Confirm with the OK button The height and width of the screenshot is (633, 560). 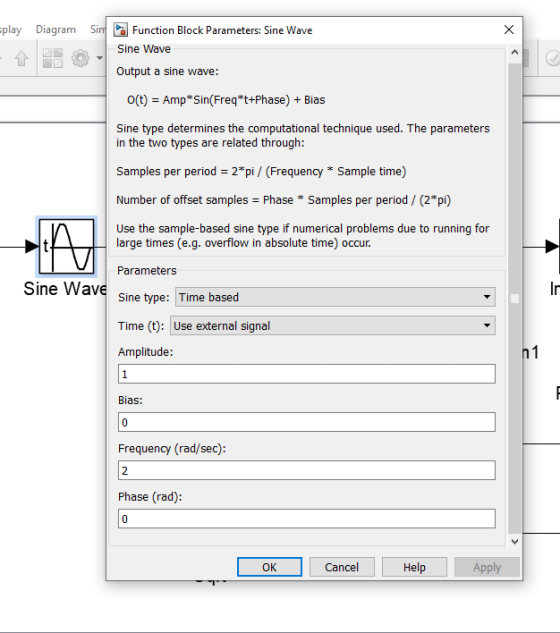pyautogui.click(x=269, y=567)
